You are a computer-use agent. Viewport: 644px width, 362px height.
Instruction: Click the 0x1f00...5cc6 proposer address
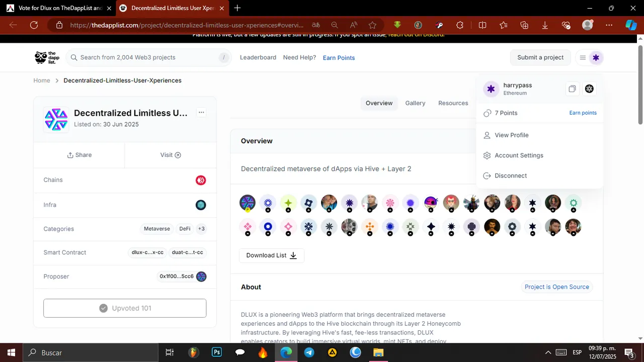pos(177,277)
